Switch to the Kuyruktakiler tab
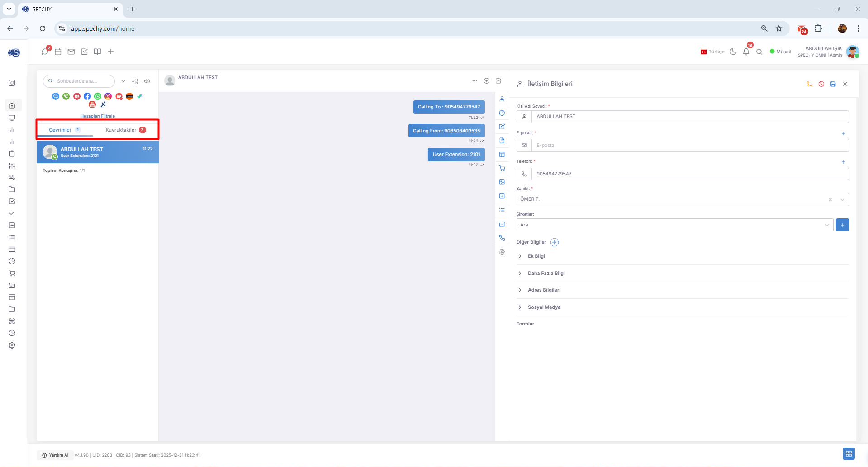This screenshot has width=868, height=467. [125, 130]
